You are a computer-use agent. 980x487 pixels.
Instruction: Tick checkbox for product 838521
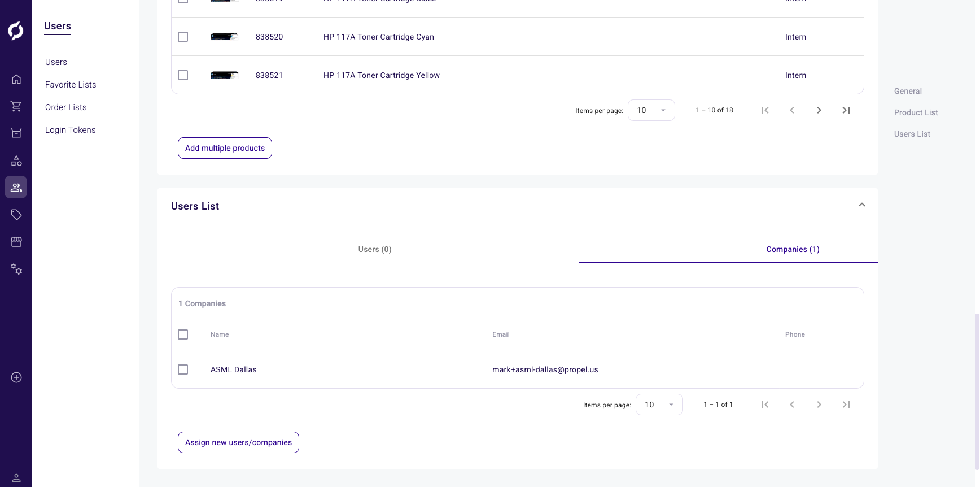(183, 75)
